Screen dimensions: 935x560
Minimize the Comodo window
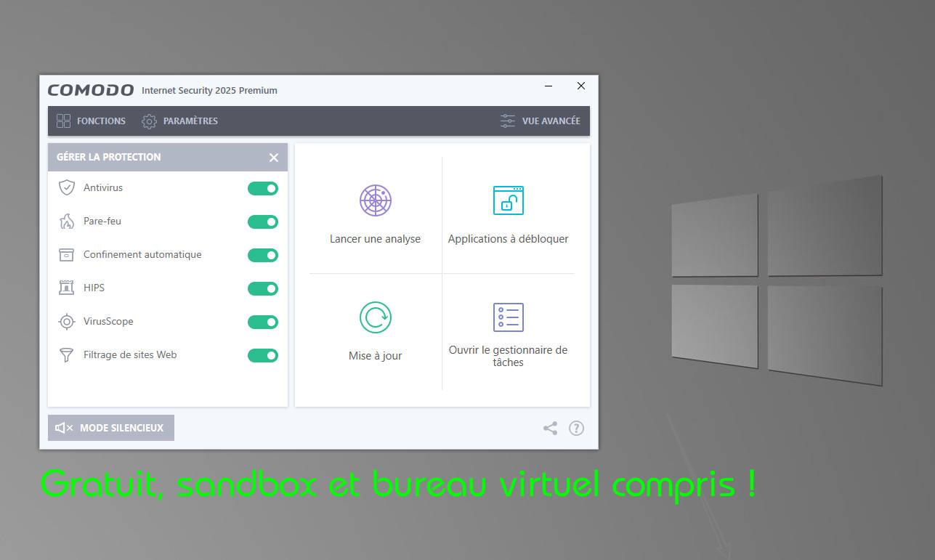[x=549, y=86]
